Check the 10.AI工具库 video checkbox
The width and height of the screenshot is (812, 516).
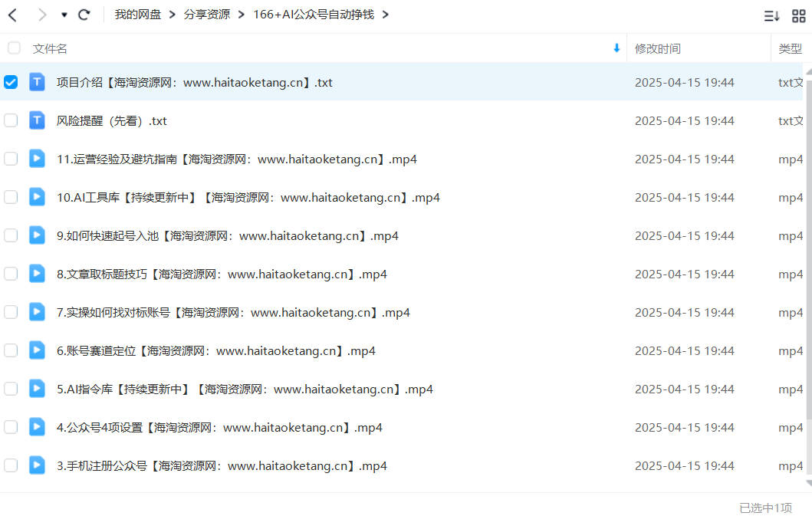pyautogui.click(x=11, y=197)
